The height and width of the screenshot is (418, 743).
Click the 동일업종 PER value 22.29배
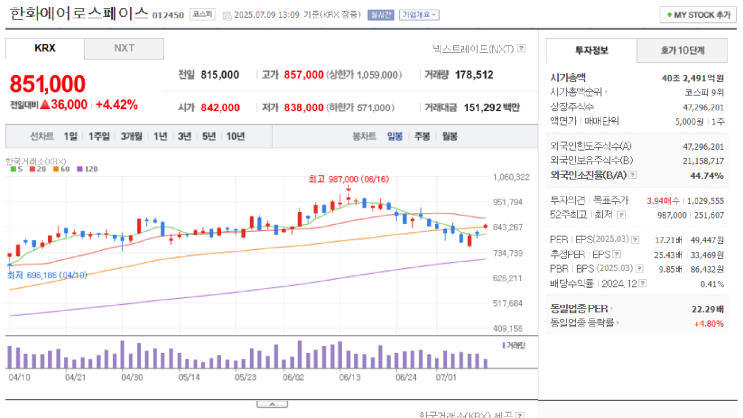(x=707, y=309)
